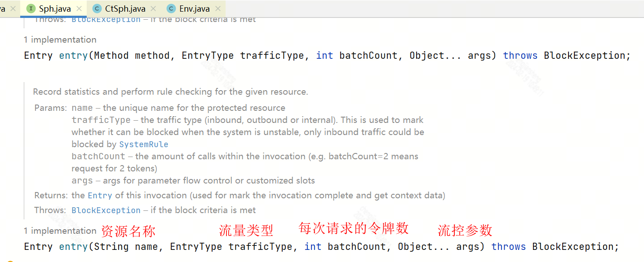Open BlockException link in top Throws line
Viewport: 644px width, 262px height.
(x=106, y=20)
